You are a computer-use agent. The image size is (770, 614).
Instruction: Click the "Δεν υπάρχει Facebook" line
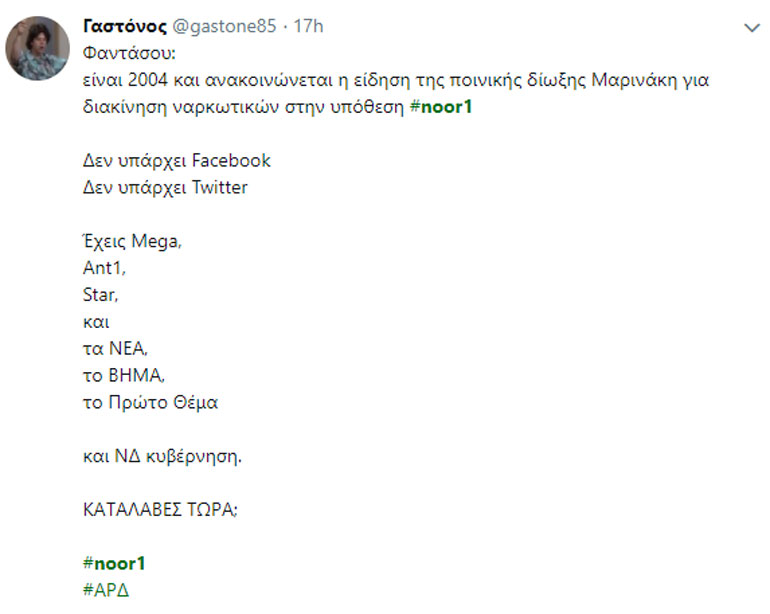pos(176,160)
